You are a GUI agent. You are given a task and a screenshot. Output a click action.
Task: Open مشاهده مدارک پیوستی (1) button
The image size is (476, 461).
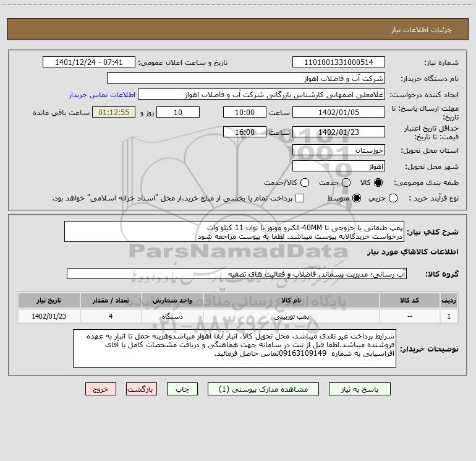coord(263,389)
